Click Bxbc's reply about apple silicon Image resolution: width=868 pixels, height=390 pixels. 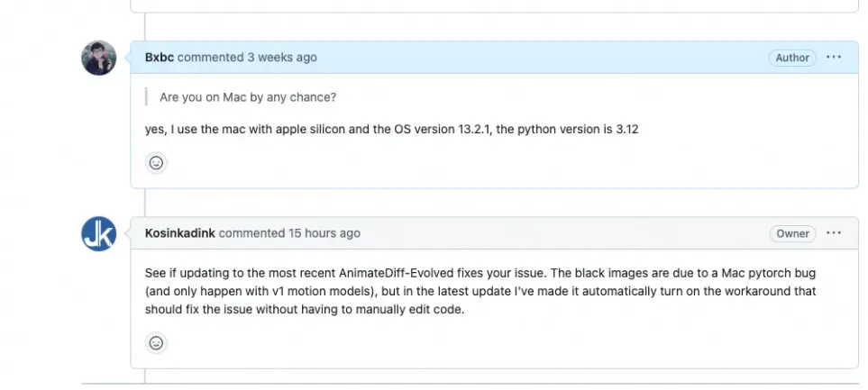tap(391, 130)
